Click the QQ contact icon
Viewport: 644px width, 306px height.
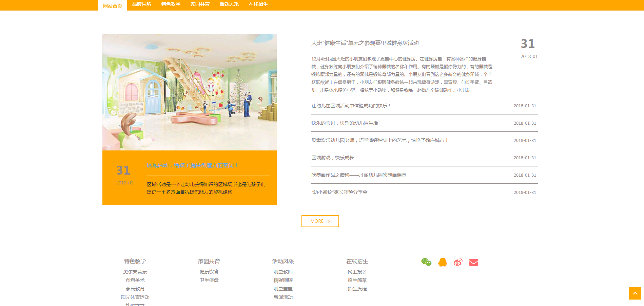tap(442, 262)
